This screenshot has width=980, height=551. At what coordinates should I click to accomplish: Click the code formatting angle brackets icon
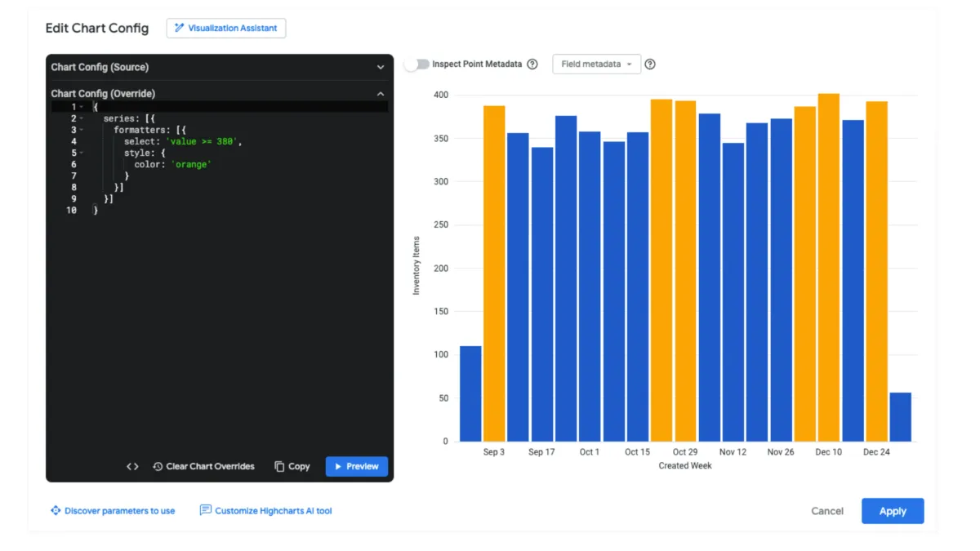coord(132,466)
